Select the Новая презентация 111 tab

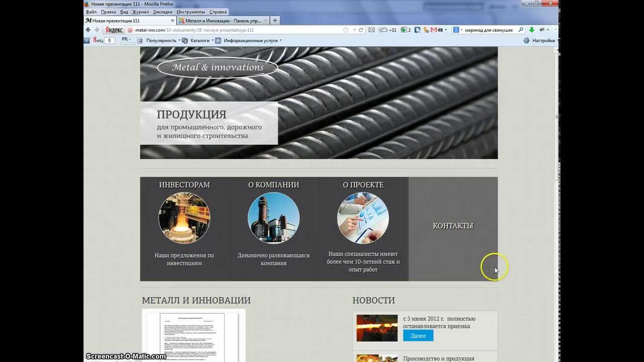[x=130, y=21]
